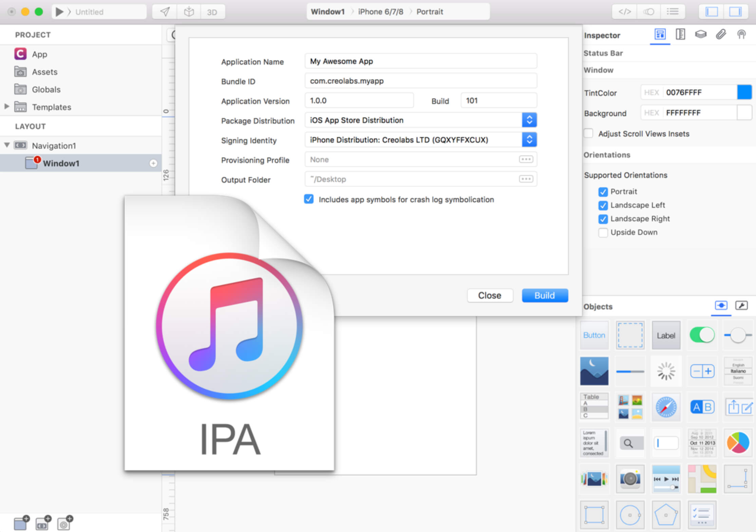Select the Stepper minus-plus object
Screen dimensions: 756x532
pos(702,371)
